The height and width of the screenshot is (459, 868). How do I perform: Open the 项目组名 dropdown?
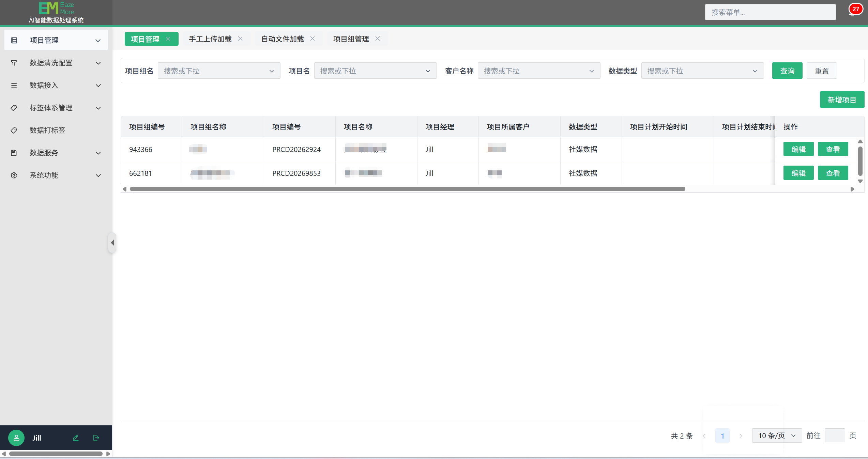pyautogui.click(x=219, y=71)
